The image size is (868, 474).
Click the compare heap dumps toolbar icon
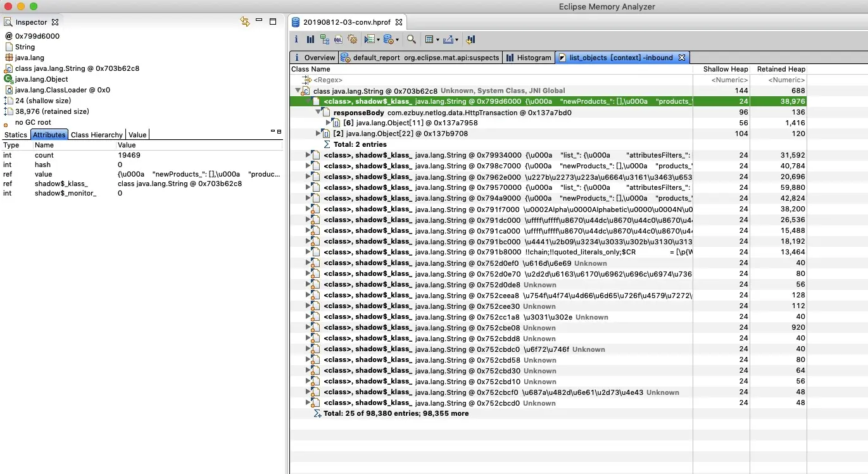pyautogui.click(x=470, y=39)
